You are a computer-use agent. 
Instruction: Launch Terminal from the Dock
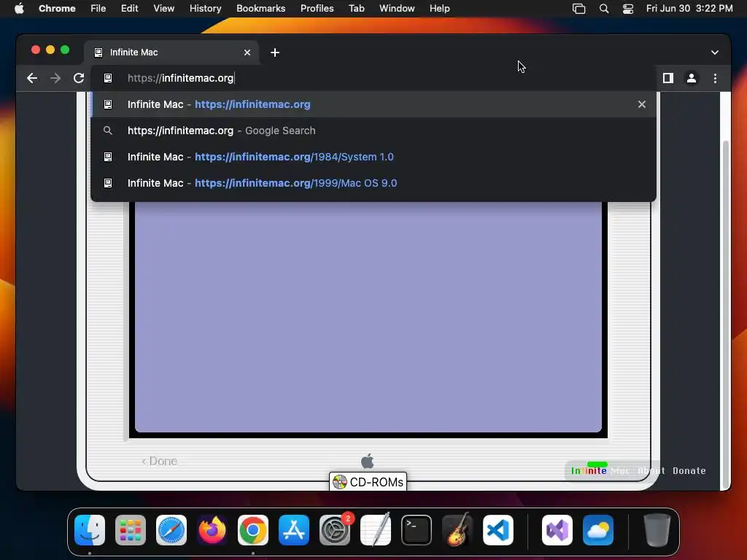click(417, 530)
